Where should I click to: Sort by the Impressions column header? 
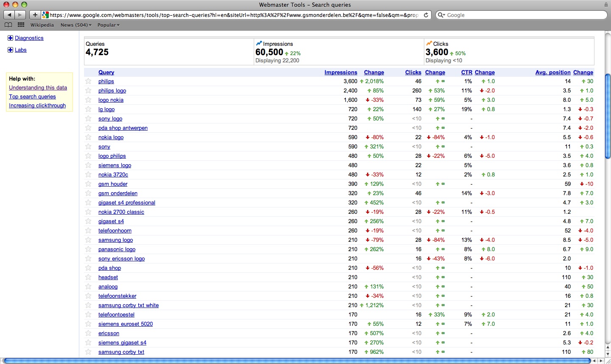341,73
